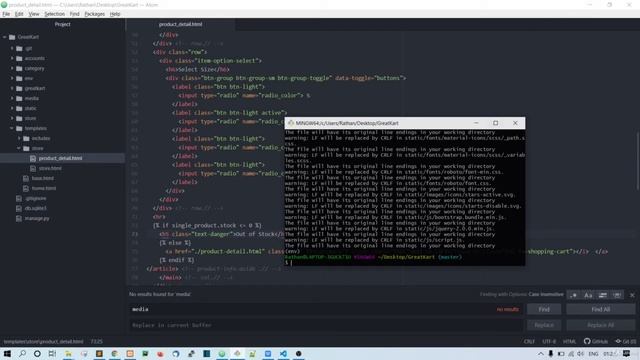Click inside the MINGW64 terminal prompt
Image resolution: width=640 pixels, height=360 pixels.
[291, 263]
